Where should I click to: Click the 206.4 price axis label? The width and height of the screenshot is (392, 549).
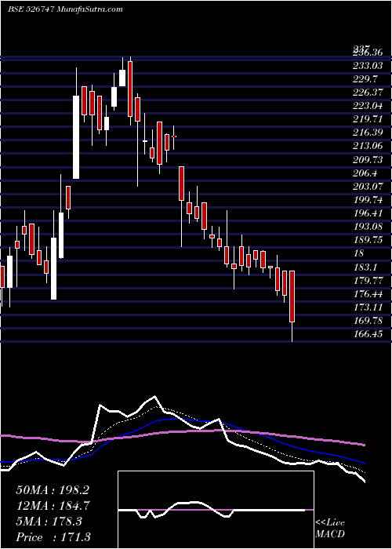pyautogui.click(x=365, y=173)
